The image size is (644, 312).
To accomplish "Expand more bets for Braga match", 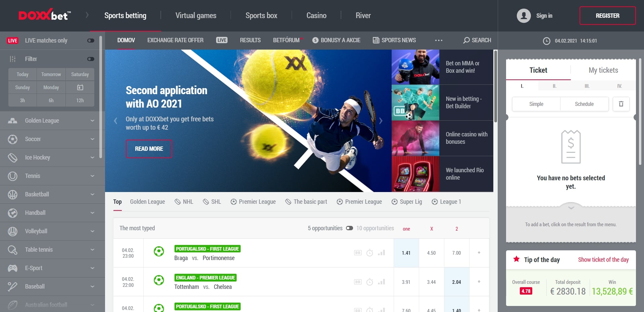I will pyautogui.click(x=479, y=253).
